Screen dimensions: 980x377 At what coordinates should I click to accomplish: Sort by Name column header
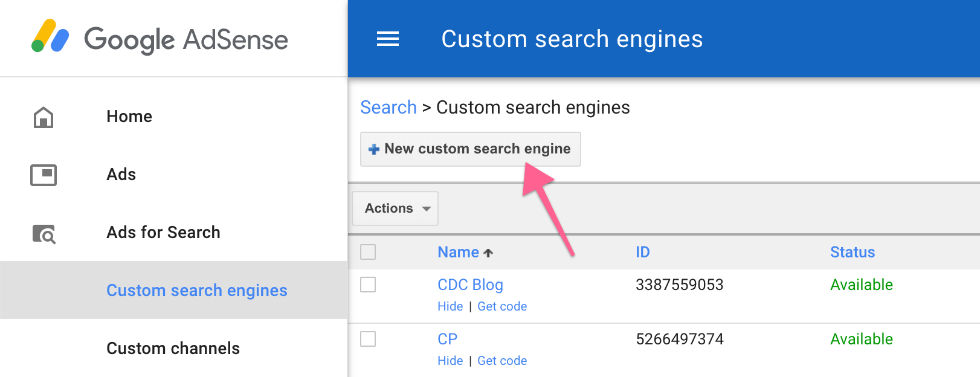459,252
